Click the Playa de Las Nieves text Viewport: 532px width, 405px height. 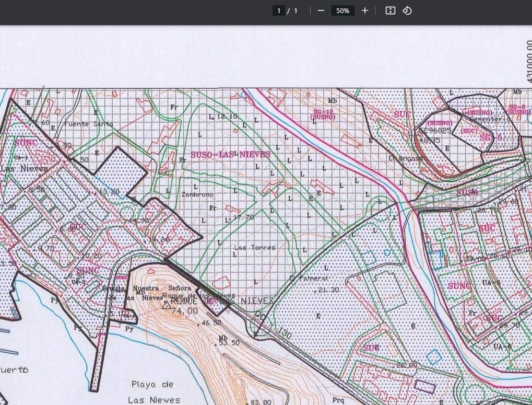pos(153,392)
